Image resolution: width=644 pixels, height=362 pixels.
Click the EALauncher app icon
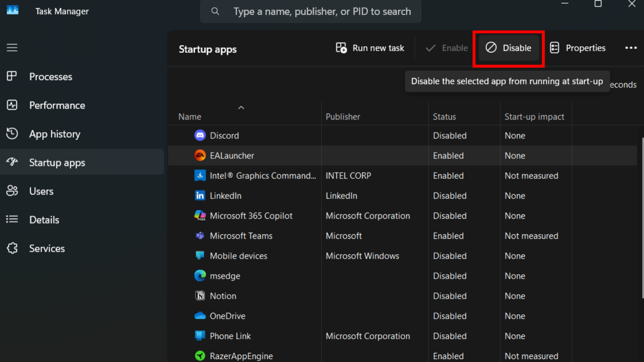click(200, 155)
